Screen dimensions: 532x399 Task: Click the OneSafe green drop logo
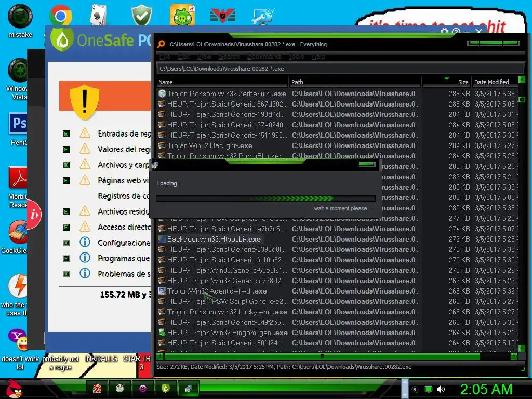62,39
